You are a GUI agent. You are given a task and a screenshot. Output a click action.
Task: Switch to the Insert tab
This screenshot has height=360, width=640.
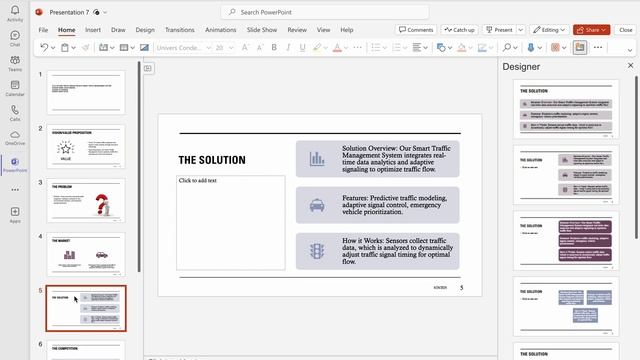pos(93,30)
